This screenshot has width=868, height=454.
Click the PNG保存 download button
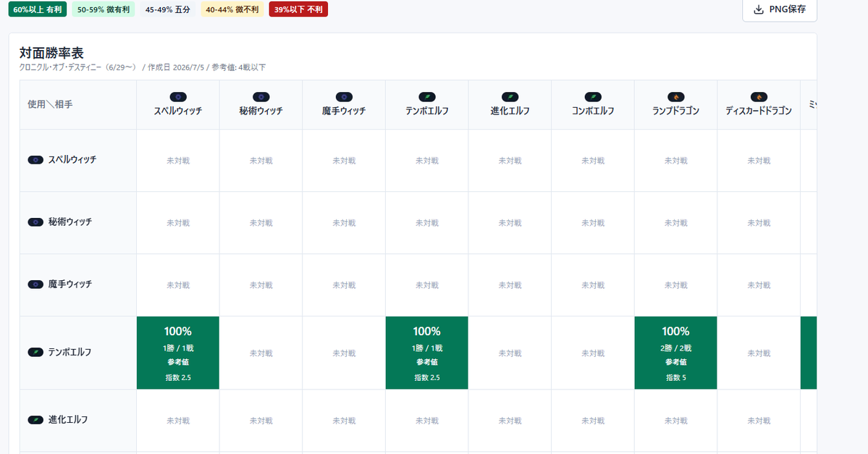pyautogui.click(x=780, y=9)
